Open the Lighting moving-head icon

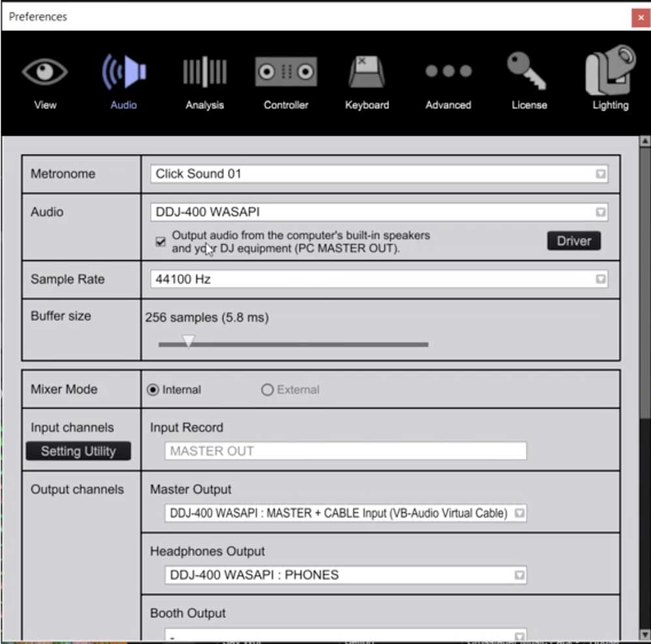[610, 72]
